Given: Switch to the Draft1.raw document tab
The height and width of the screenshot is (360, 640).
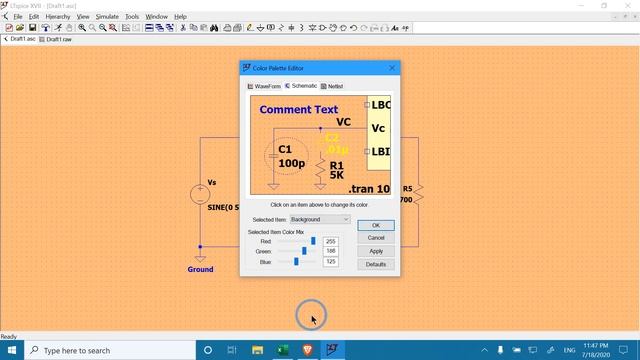Looking at the screenshot, I should pos(56,39).
